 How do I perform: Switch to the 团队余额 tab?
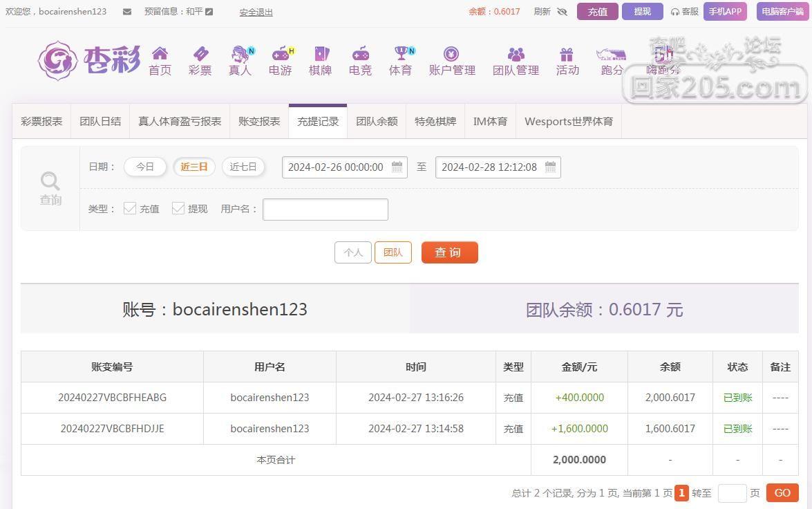click(x=377, y=121)
